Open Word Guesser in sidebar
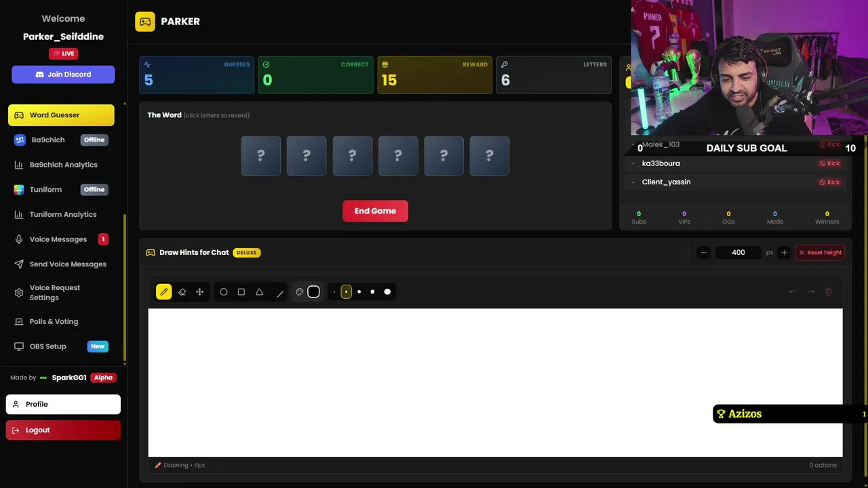868x488 pixels. 61,115
